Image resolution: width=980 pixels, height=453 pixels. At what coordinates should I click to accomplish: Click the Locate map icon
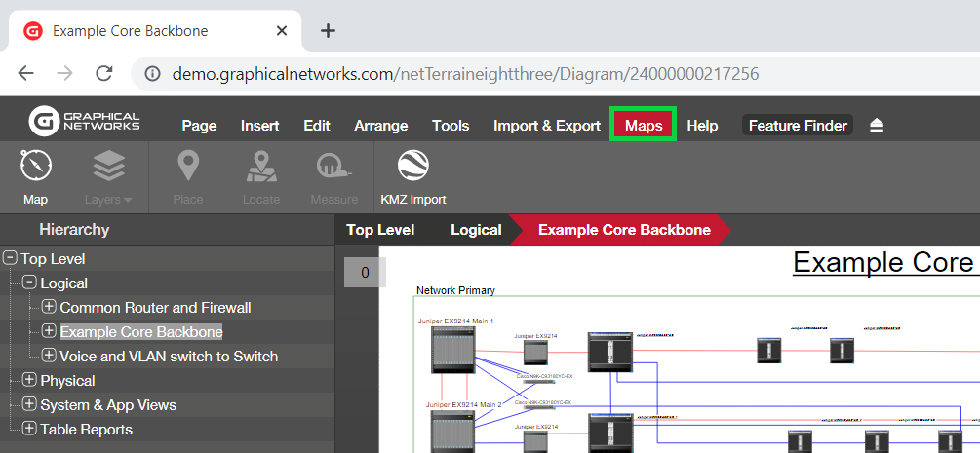tap(260, 167)
